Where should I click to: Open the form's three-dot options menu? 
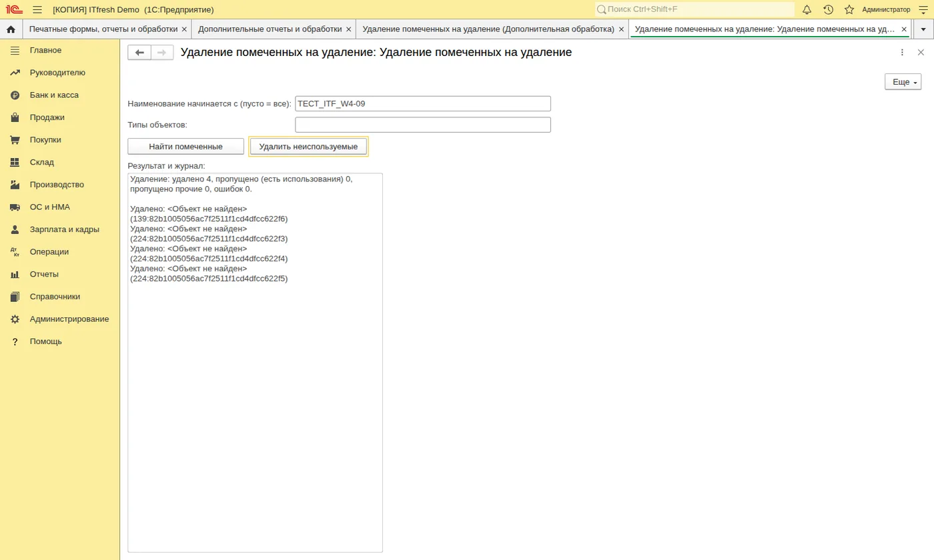902,52
